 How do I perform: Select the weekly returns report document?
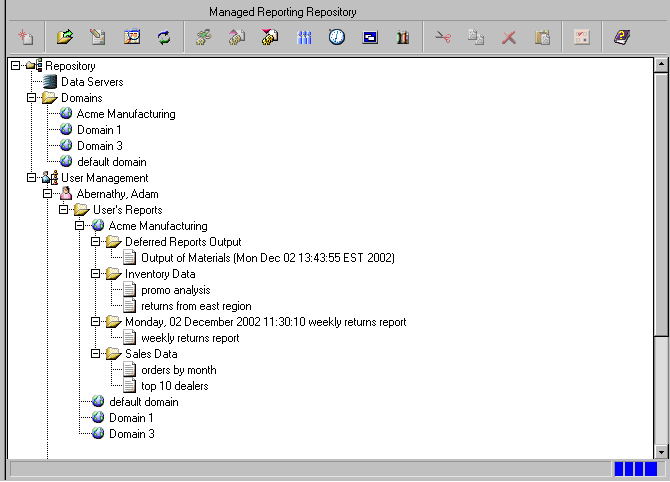190,338
